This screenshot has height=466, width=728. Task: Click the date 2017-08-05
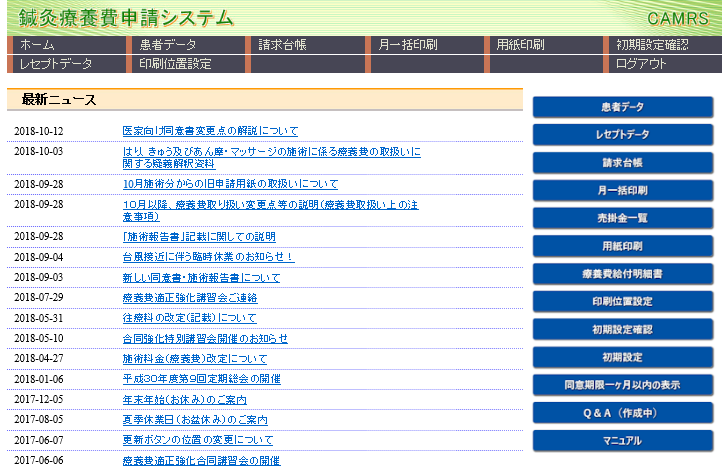[x=39, y=420]
